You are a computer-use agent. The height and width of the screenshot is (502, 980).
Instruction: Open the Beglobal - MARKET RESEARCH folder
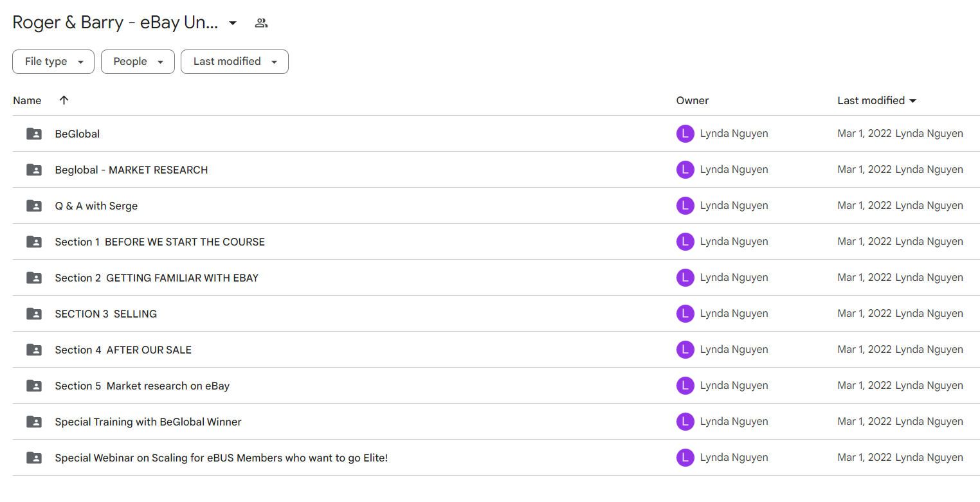click(131, 170)
